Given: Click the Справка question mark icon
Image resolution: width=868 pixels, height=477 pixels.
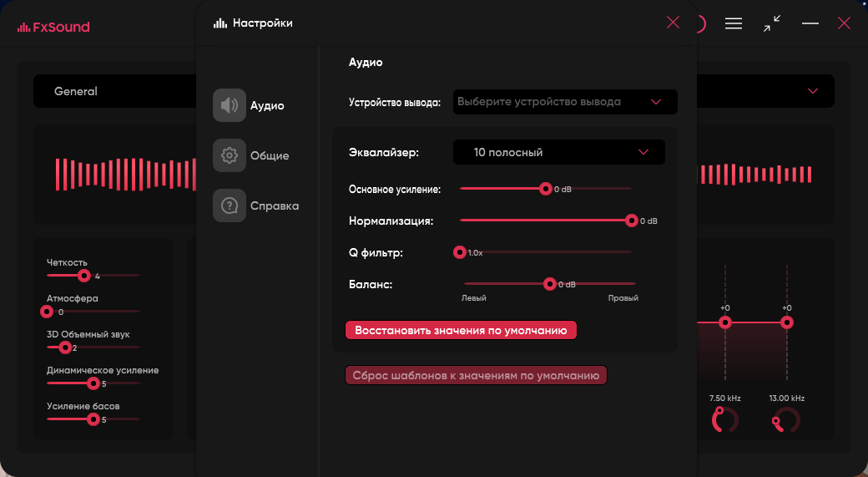Looking at the screenshot, I should click(x=230, y=206).
